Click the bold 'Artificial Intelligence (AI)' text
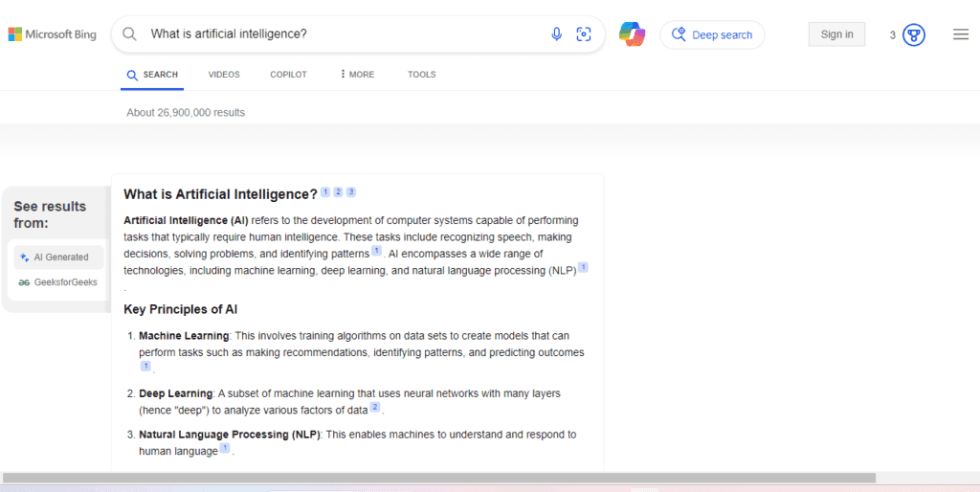Screen dimensions: 980x492 pyautogui.click(x=187, y=221)
